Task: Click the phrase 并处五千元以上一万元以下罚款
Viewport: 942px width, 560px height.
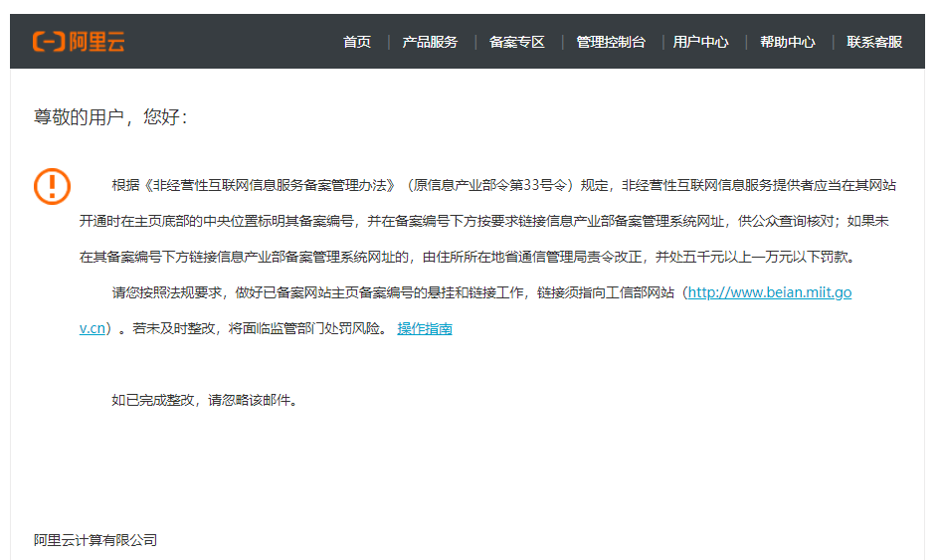Action: [x=751, y=258]
